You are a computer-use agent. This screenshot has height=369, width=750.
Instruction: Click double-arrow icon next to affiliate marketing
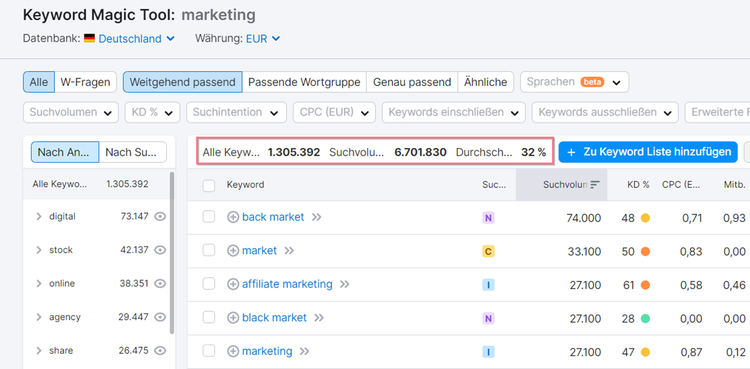[344, 284]
